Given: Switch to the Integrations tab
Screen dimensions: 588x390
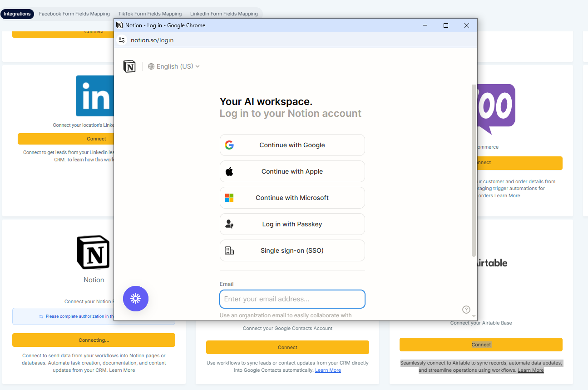Looking at the screenshot, I should pos(17,14).
